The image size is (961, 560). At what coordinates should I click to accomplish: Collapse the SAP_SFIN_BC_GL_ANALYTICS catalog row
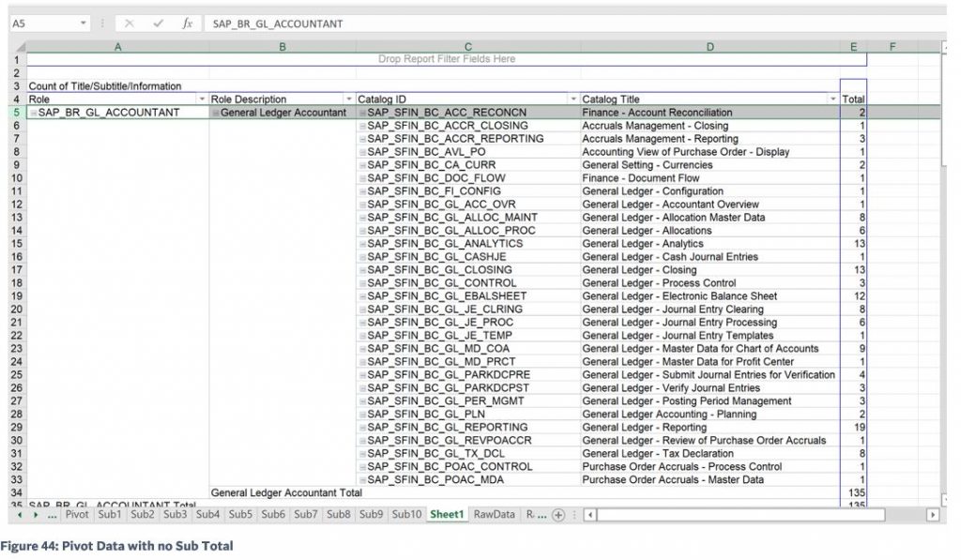[x=363, y=244]
